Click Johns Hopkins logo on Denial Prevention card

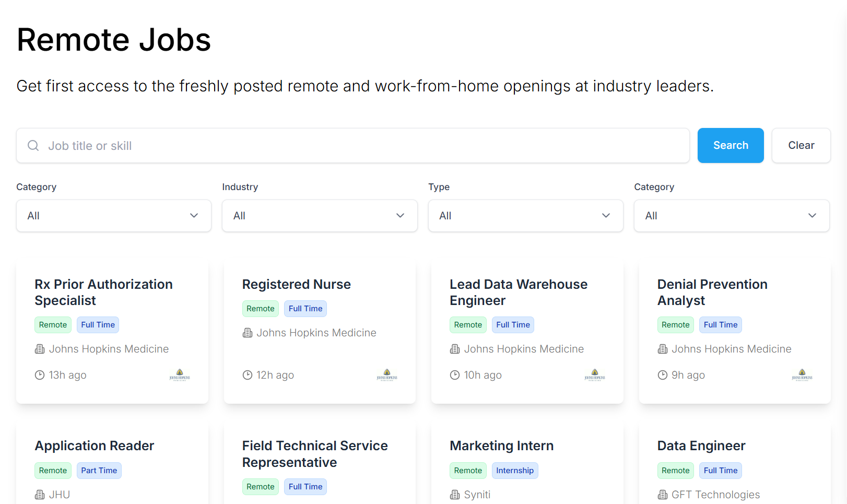click(802, 375)
